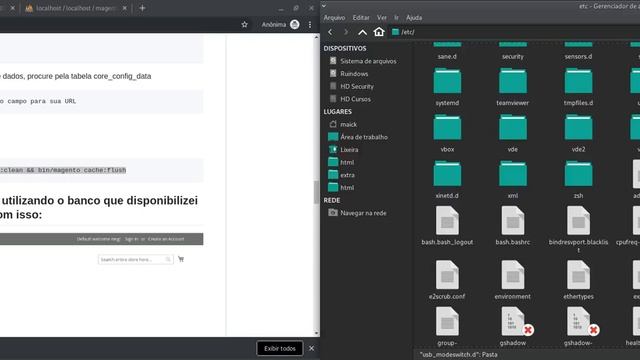Open browser three-dot menu
This screenshot has width=640, height=360.
[x=310, y=24]
